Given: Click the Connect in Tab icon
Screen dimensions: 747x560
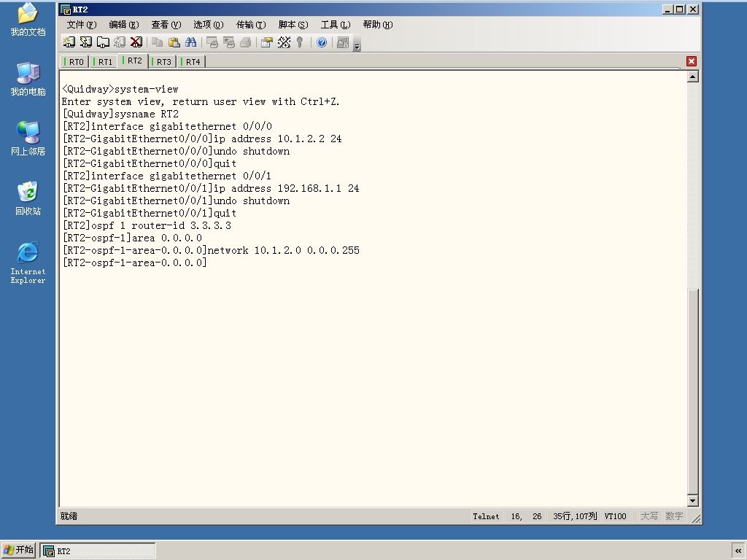Looking at the screenshot, I should 103,42.
